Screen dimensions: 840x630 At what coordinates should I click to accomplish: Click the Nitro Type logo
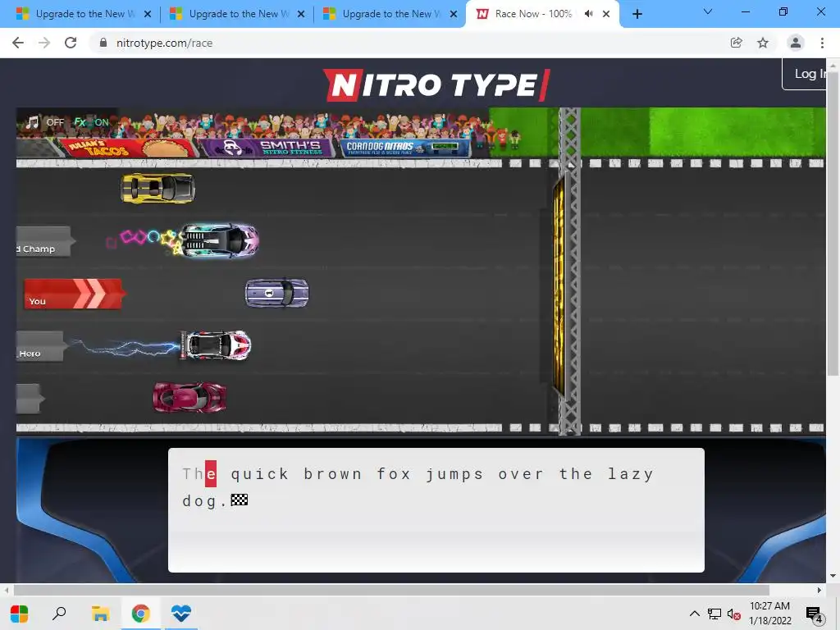coord(436,84)
